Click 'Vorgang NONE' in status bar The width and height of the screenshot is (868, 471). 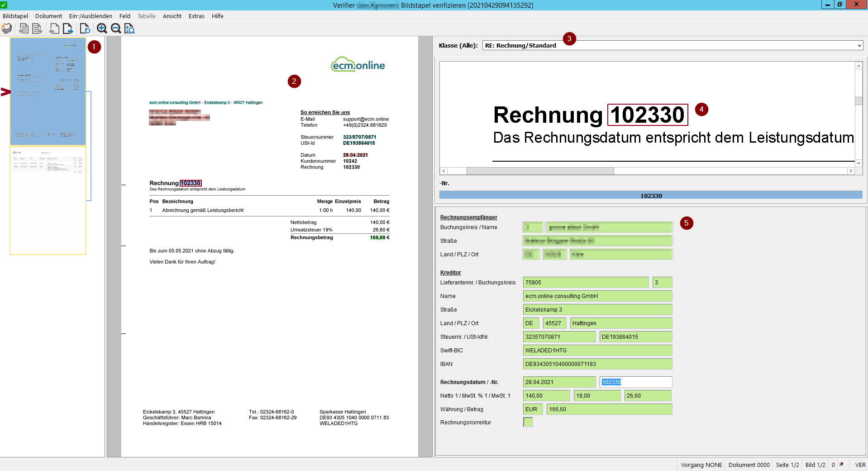[x=701, y=465]
